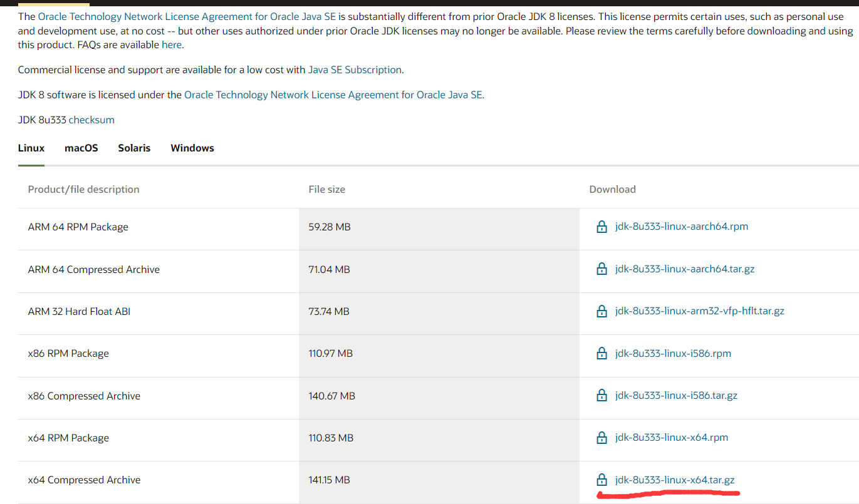Click lock icon beside jdk-8u333-linux-i586.rpm
This screenshot has height=504, width=859.
click(601, 354)
